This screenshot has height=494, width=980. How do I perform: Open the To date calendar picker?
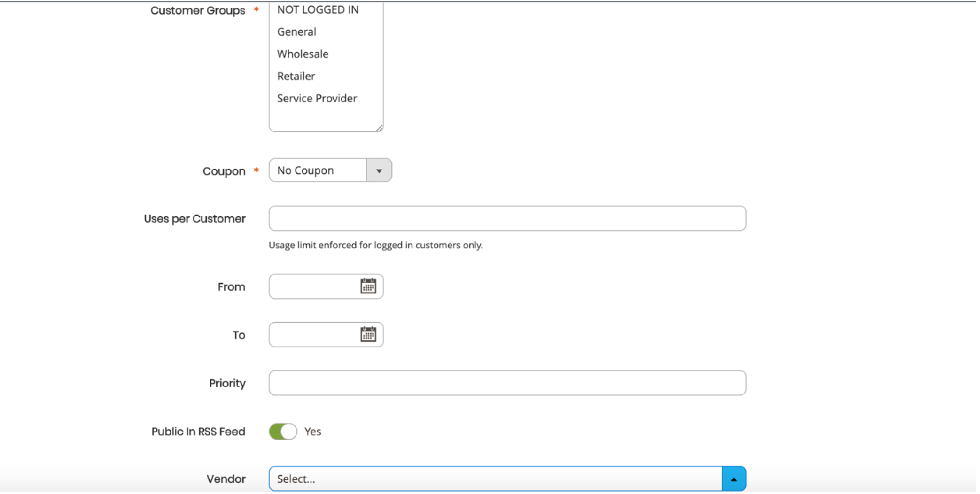tap(368, 334)
